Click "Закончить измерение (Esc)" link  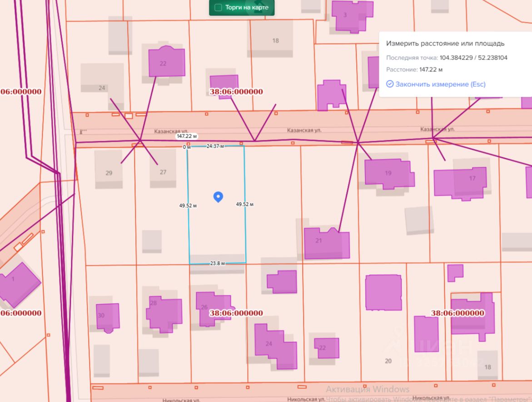[x=440, y=84]
